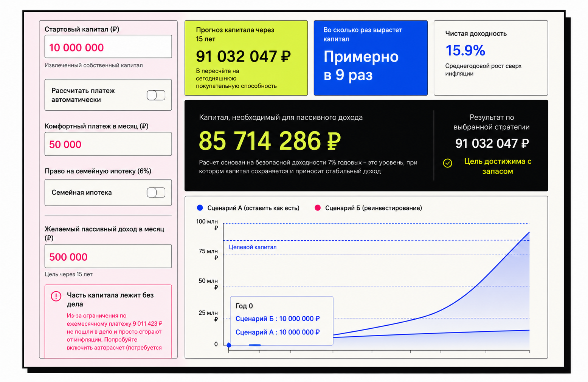Screen dimensions: 588x382
Task: Click the Желаемый пассивный доход field
Action: 108,256
